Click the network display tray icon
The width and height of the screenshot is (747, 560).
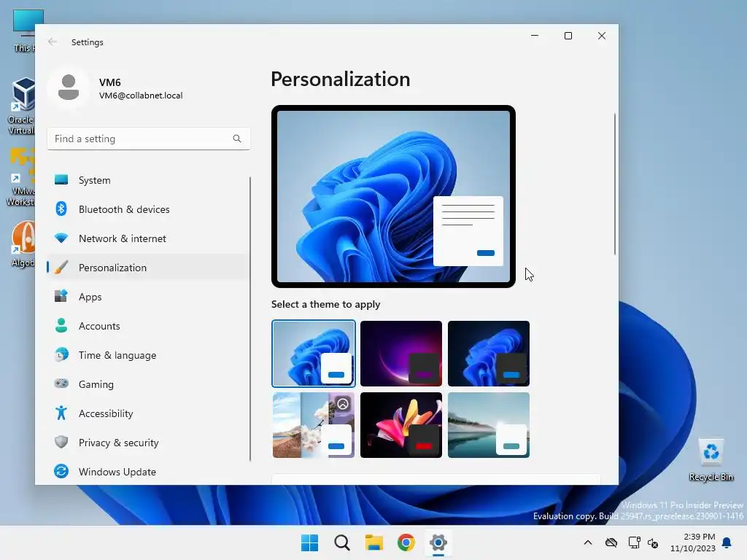pos(634,542)
